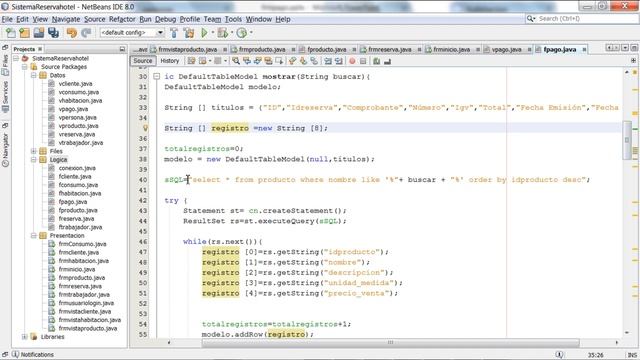Click the Undo arrow icon
This screenshot has width=640, height=360.
(x=72, y=33)
